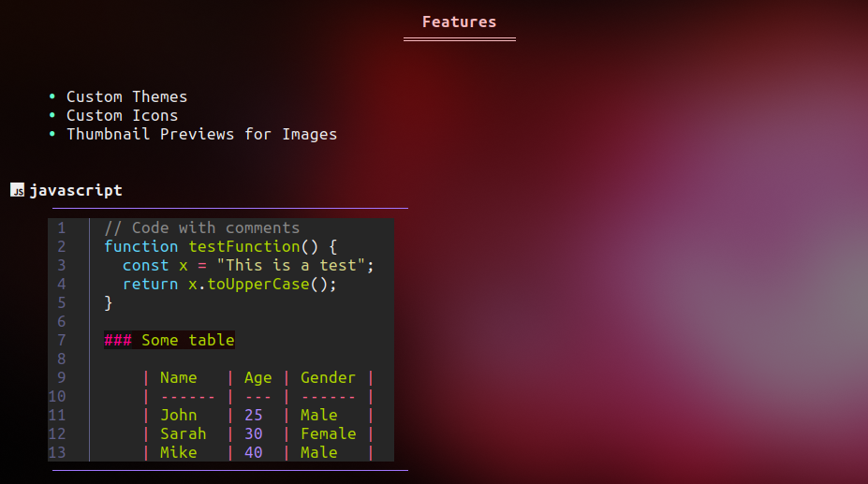The image size is (868, 484).
Task: Click "Thumbnail Previews for Images" list item
Action: pos(201,134)
